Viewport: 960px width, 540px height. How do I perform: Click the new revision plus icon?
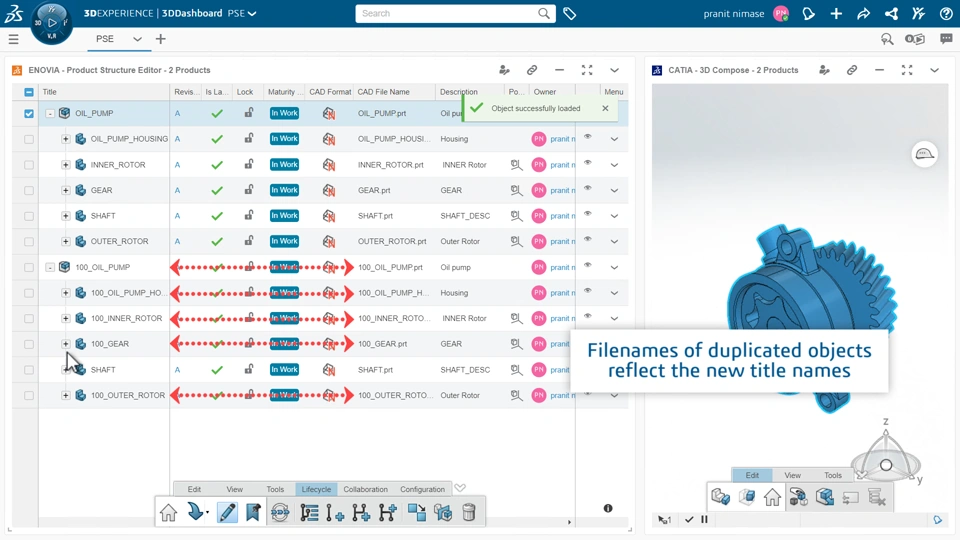click(x=334, y=512)
